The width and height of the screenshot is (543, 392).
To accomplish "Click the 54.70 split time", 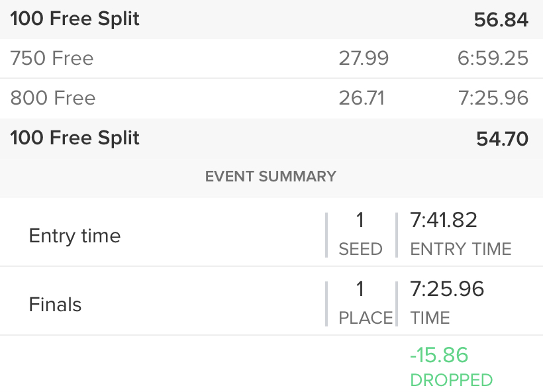I will coord(502,139).
